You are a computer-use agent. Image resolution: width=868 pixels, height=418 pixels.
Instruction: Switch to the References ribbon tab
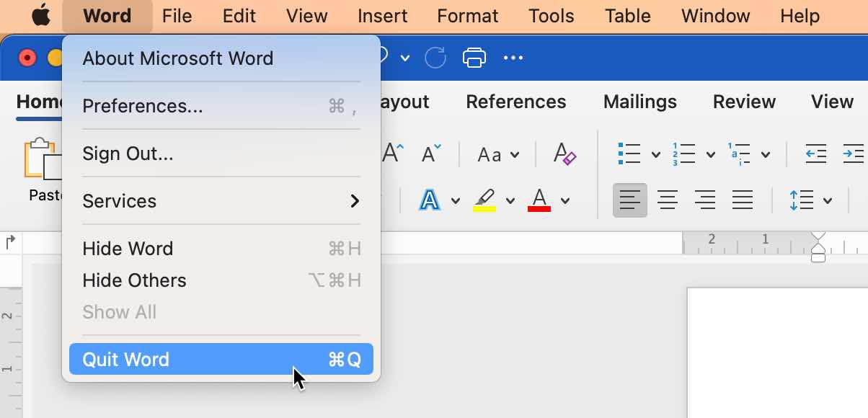(515, 102)
